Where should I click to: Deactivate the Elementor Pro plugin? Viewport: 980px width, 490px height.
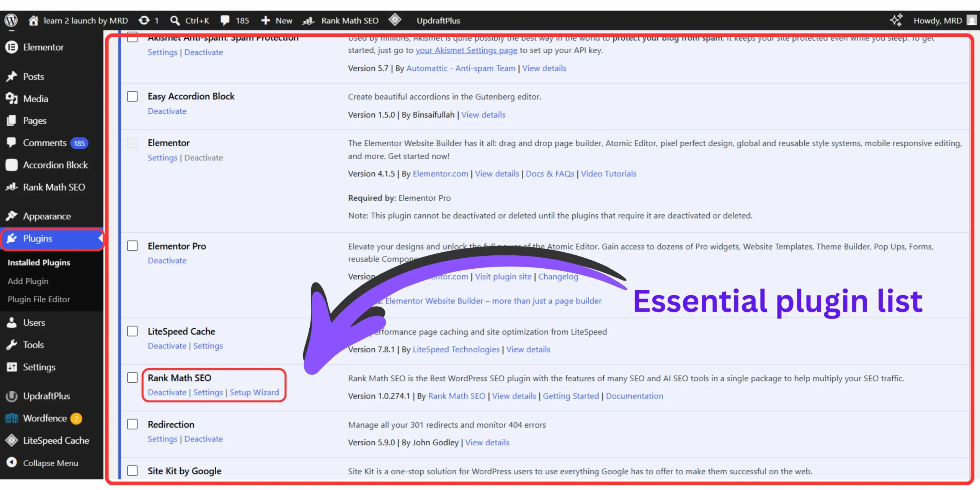[x=167, y=260]
